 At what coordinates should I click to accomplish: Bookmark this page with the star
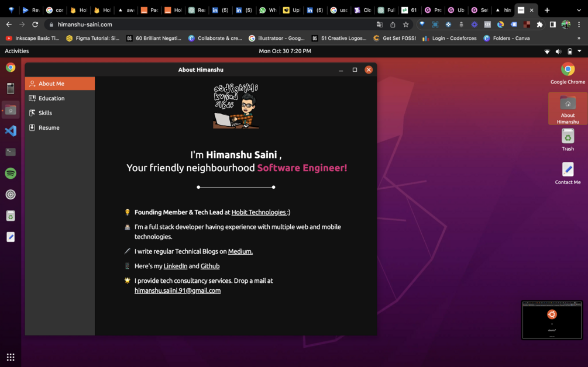coord(406,25)
